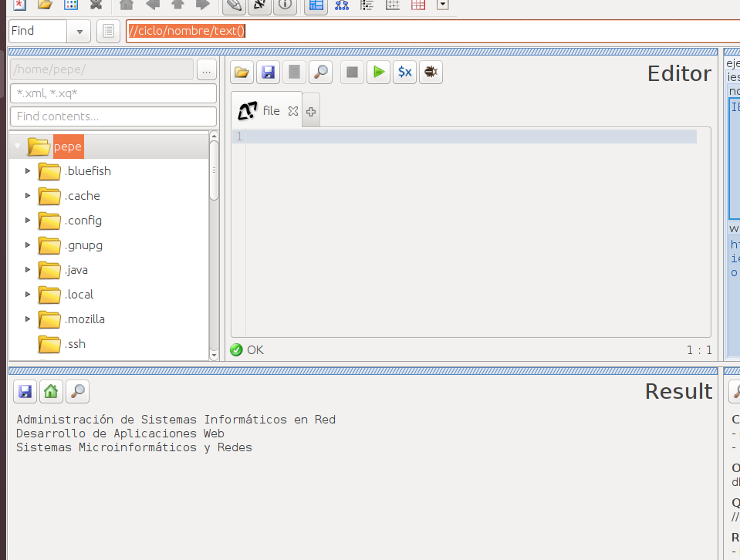Viewport: 740px width, 560px height.
Task: Toggle the Map visualization view
Action: click(316, 5)
